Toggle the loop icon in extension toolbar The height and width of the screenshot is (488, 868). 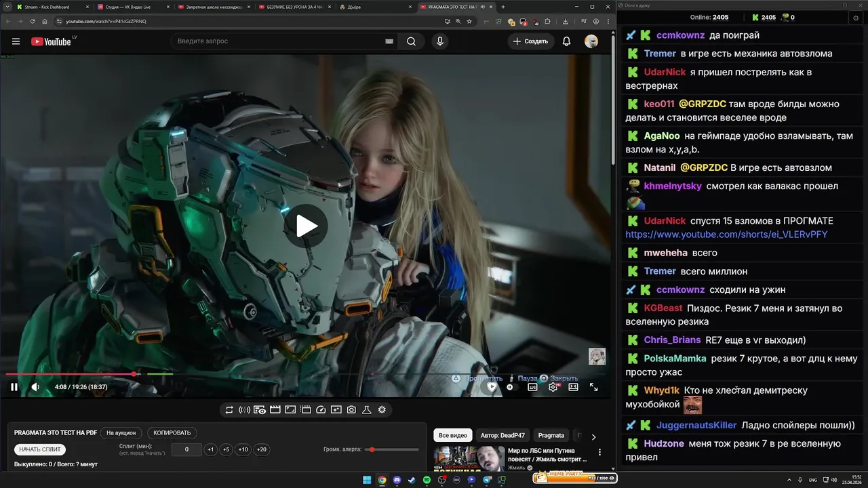(229, 409)
